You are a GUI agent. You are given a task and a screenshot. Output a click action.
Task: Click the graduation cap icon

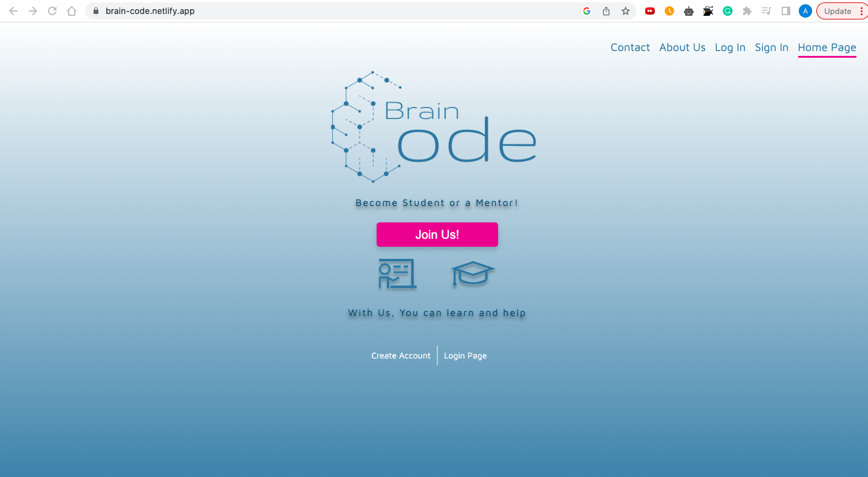473,273
